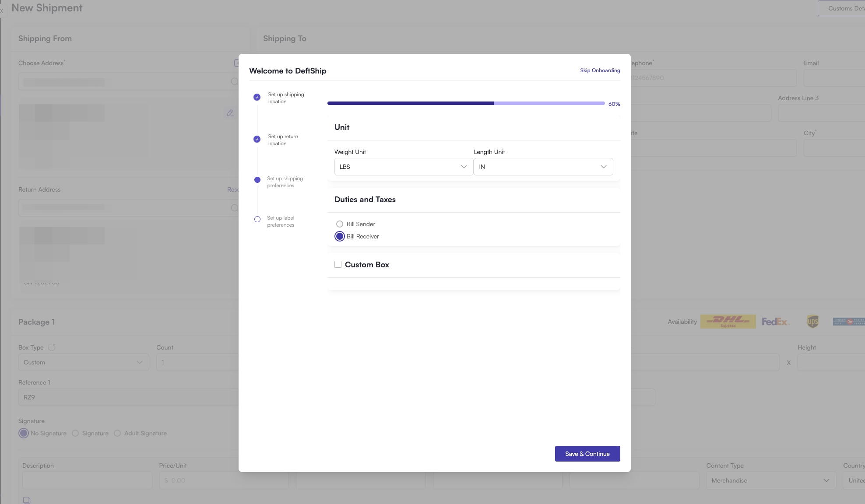
Task: Click the Return Address search field
Action: click(128, 208)
